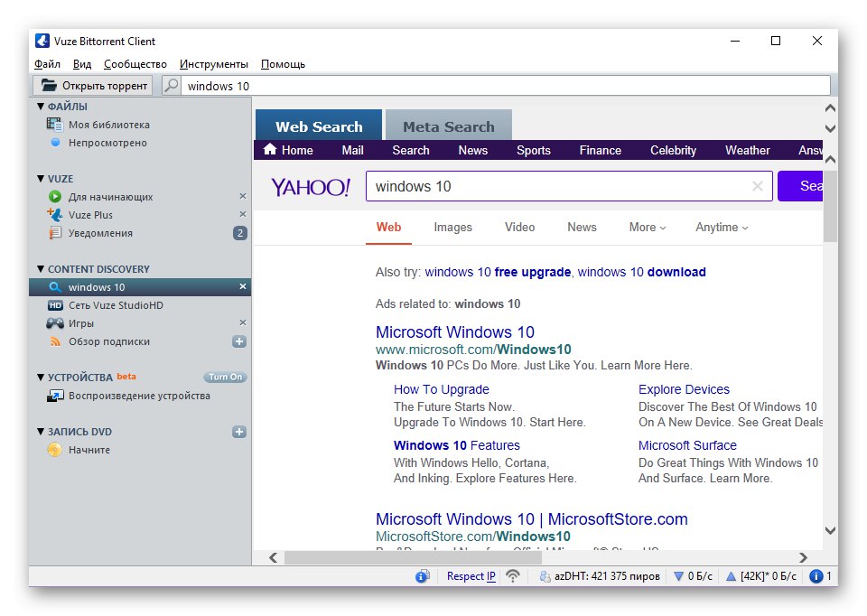
Task: Open the Anytime filter dropdown
Action: pos(722,228)
